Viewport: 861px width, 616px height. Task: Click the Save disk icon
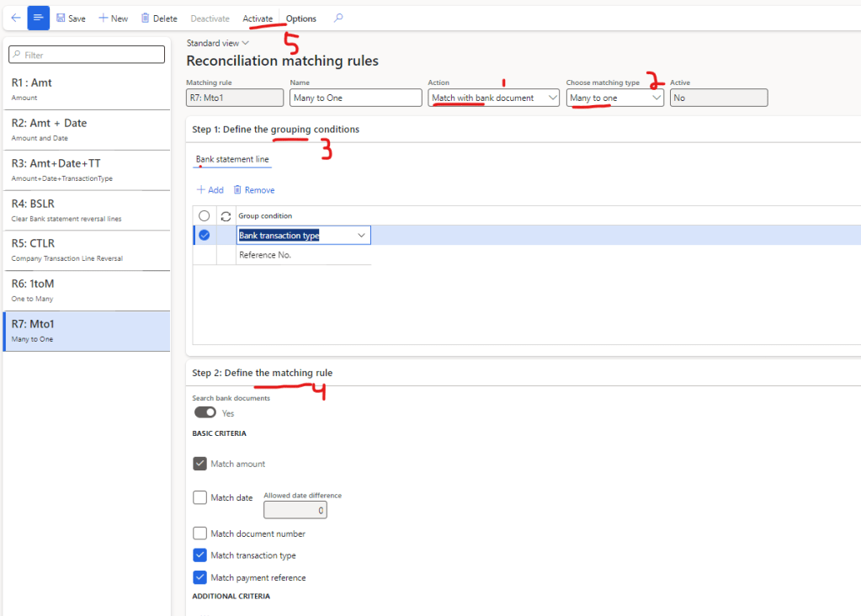tap(61, 19)
